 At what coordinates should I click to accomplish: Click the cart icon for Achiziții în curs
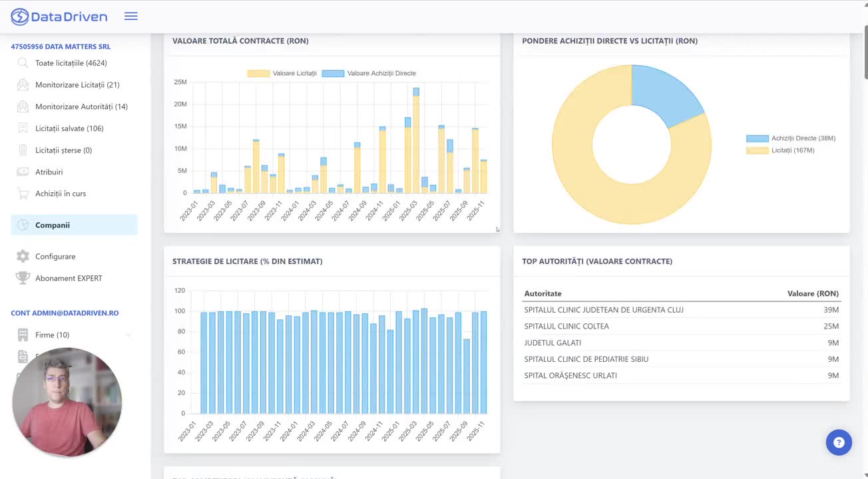[x=23, y=194]
